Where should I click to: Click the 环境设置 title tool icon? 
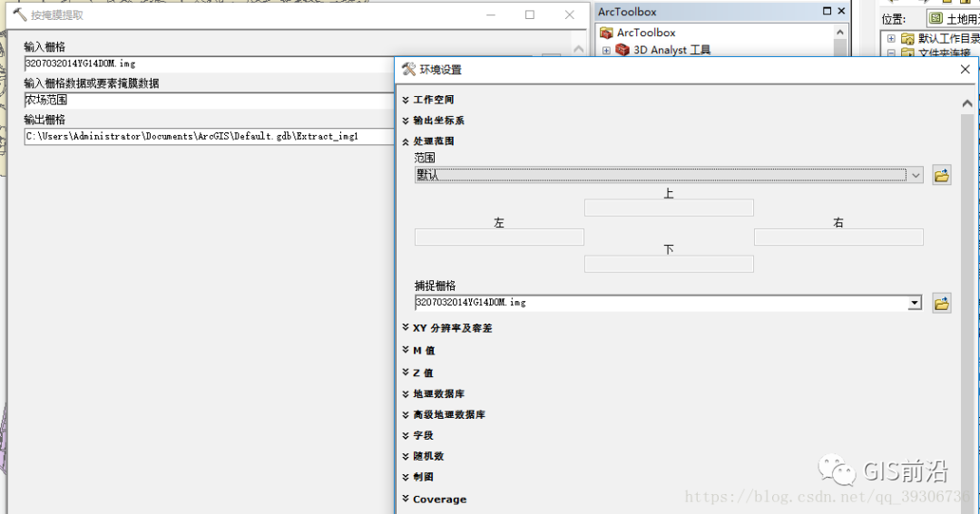(408, 69)
